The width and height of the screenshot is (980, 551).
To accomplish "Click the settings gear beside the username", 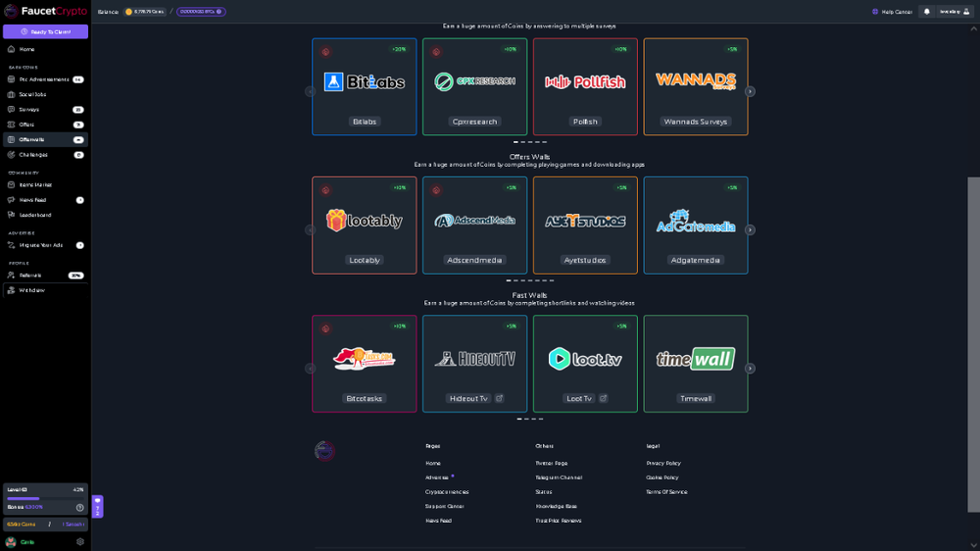I will pyautogui.click(x=80, y=541).
